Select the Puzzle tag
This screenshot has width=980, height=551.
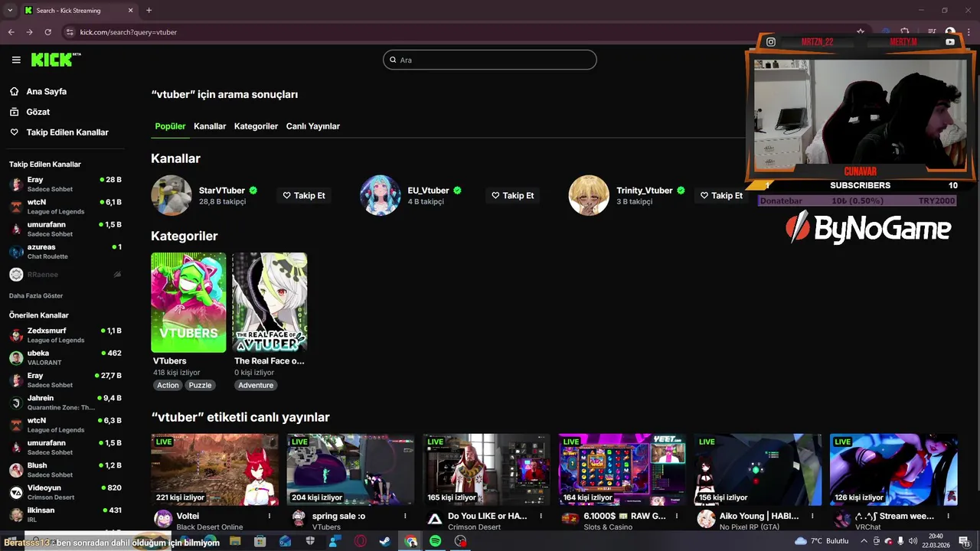pyautogui.click(x=200, y=385)
